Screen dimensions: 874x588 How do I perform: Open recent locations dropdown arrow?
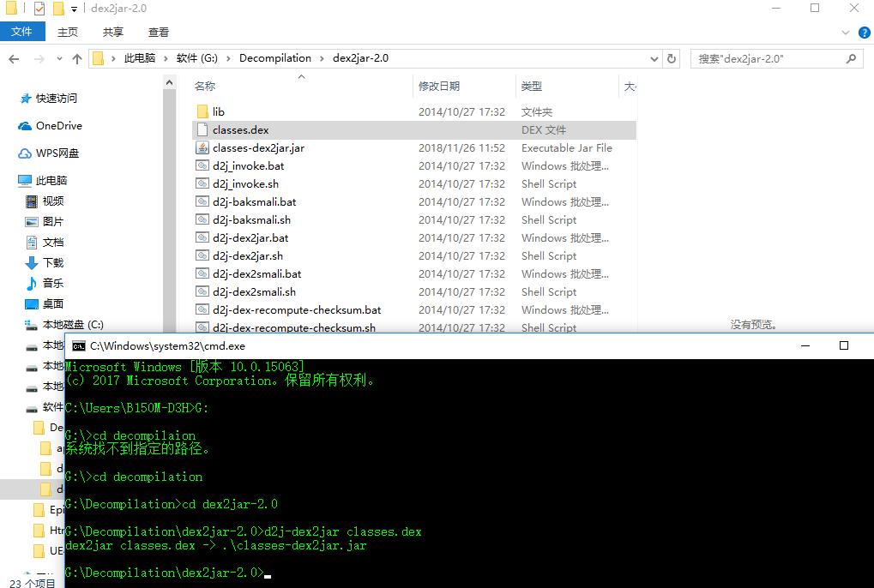pos(59,58)
